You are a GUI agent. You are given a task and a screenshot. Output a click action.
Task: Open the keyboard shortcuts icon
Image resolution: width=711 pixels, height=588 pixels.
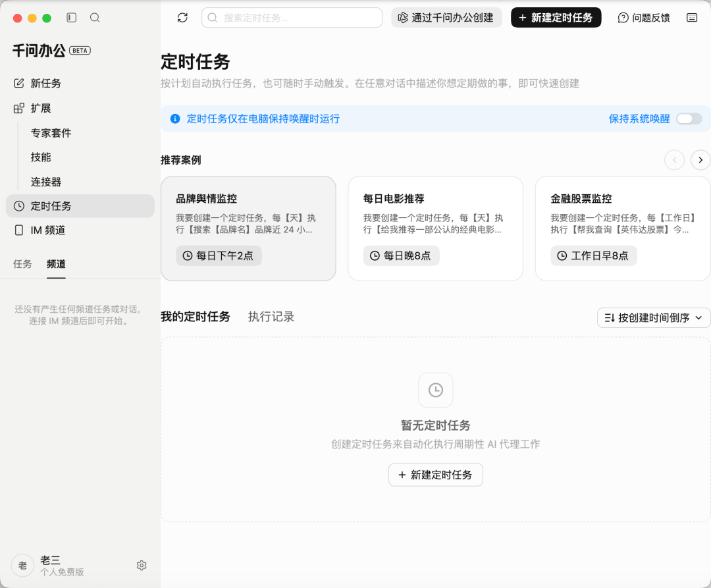pyautogui.click(x=691, y=18)
